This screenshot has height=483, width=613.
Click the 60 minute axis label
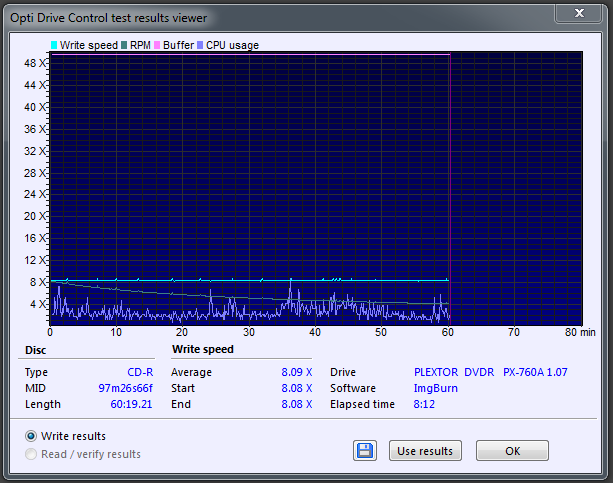pyautogui.click(x=448, y=332)
